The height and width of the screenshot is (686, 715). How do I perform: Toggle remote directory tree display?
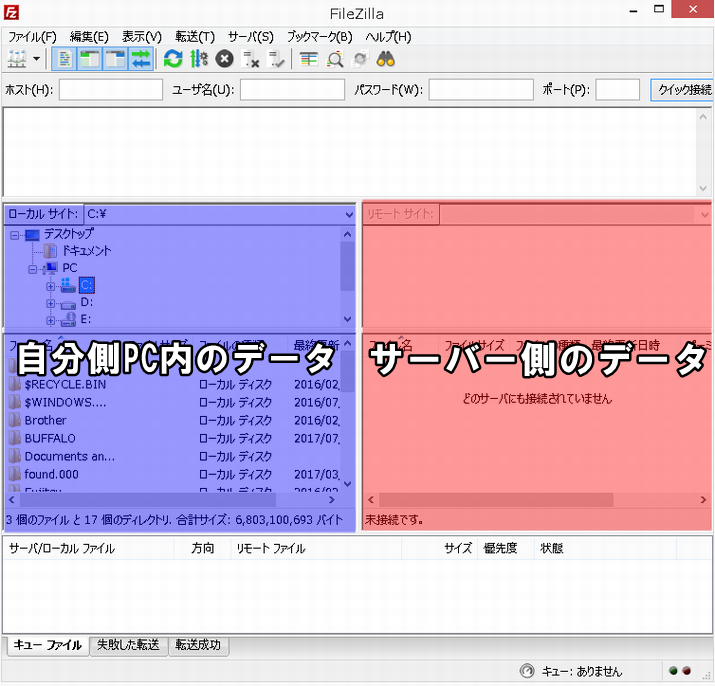[115, 59]
